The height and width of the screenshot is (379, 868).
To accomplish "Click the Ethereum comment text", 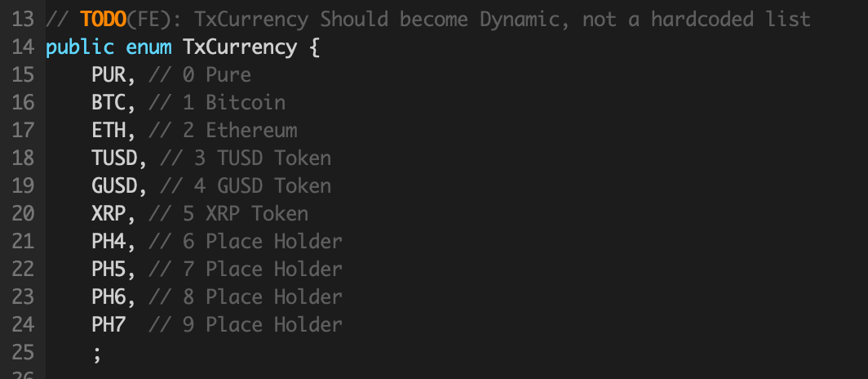I will [251, 131].
